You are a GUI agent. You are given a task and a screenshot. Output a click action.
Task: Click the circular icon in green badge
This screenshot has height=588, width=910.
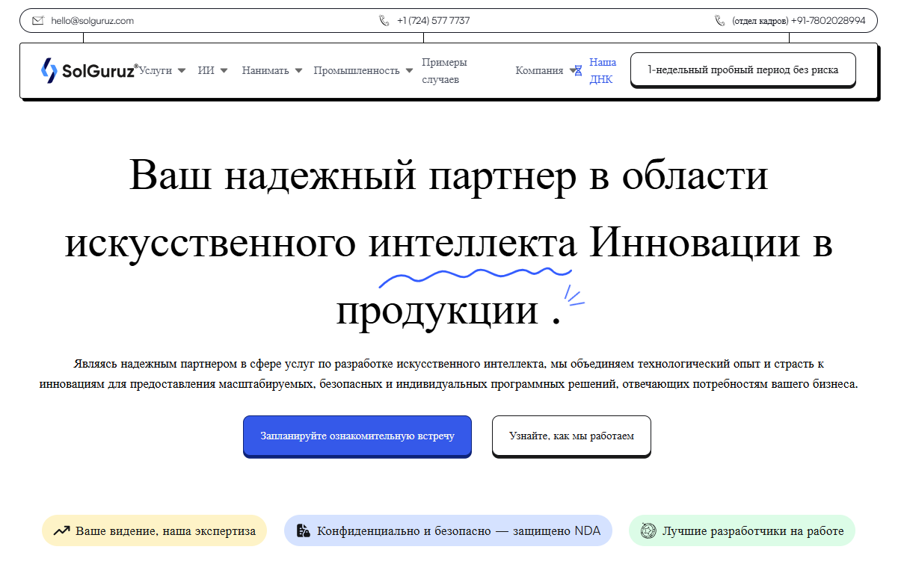coord(648,531)
